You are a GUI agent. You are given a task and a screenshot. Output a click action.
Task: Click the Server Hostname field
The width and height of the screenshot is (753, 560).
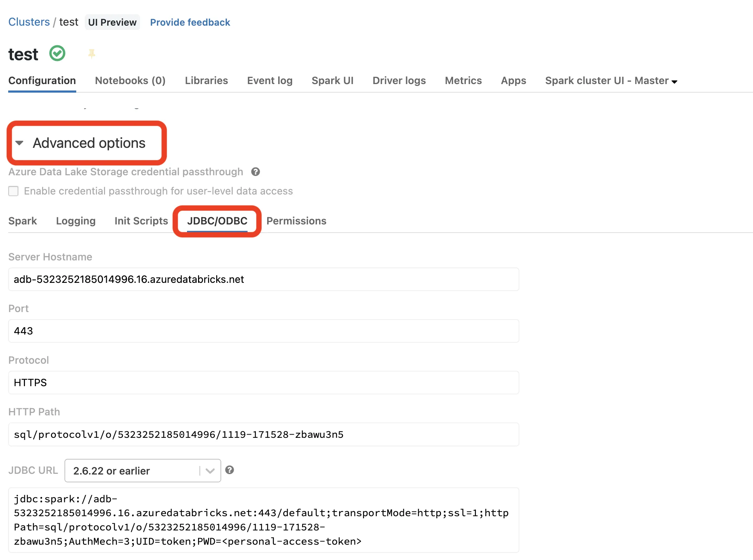point(264,279)
